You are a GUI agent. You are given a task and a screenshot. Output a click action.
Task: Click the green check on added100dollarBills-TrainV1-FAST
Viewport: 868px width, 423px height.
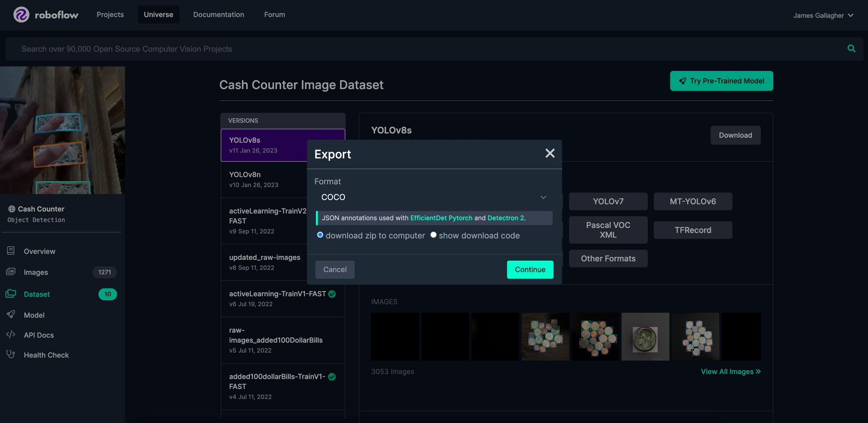(332, 377)
